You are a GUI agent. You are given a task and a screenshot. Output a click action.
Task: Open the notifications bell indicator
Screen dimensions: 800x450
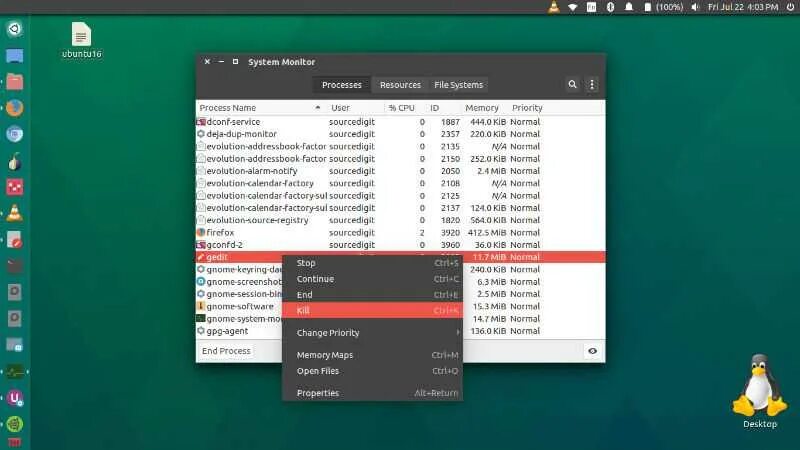pyautogui.click(x=629, y=7)
